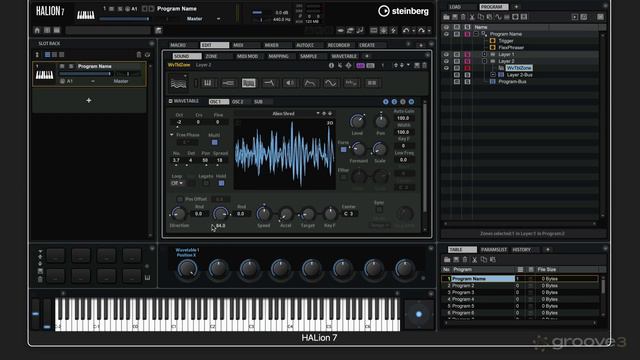Collapse Layer 2 in the Program Tree
This screenshot has width=640, height=360.
(484, 61)
